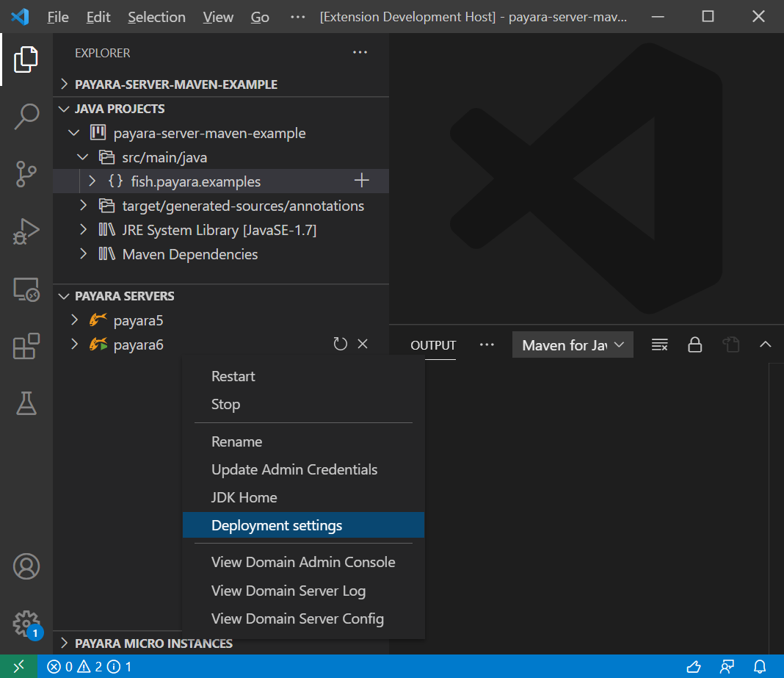This screenshot has height=678, width=784.
Task: Refresh the Payara Servers list
Action: click(x=340, y=343)
